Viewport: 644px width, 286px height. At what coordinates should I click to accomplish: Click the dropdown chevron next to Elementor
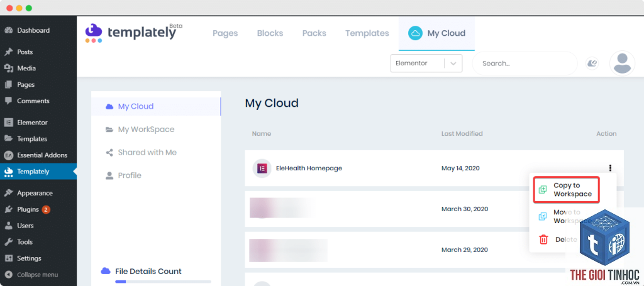pyautogui.click(x=453, y=63)
